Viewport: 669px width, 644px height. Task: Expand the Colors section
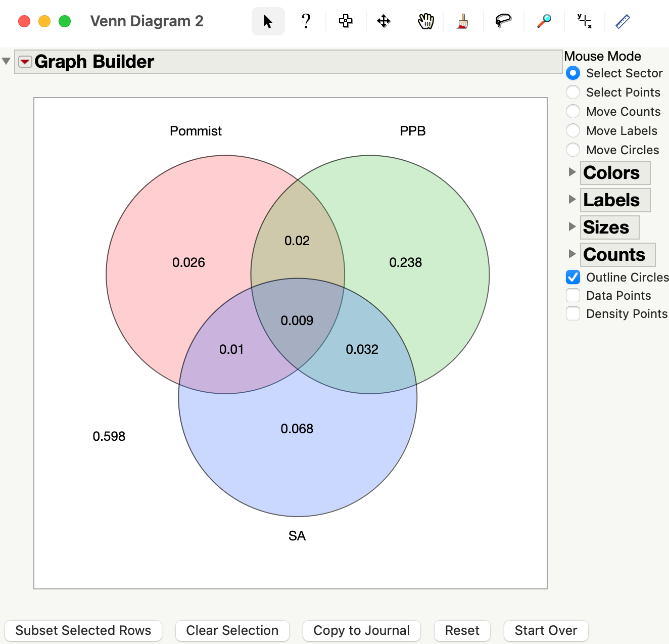(572, 172)
